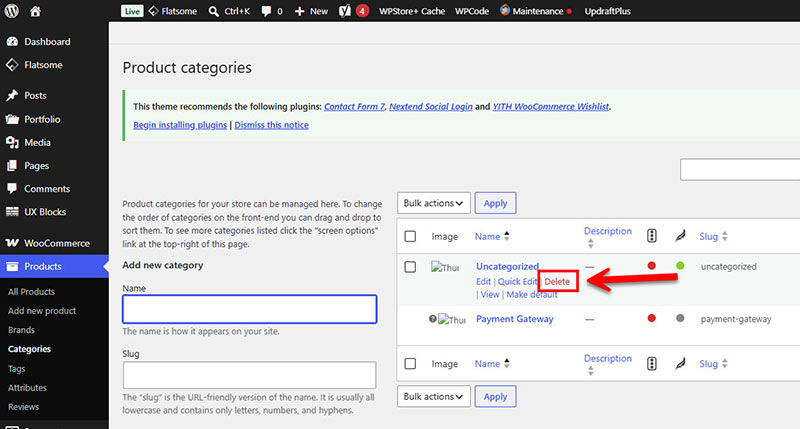
Task: Open the Yoast SEO icon in admin bar
Action: 345,11
